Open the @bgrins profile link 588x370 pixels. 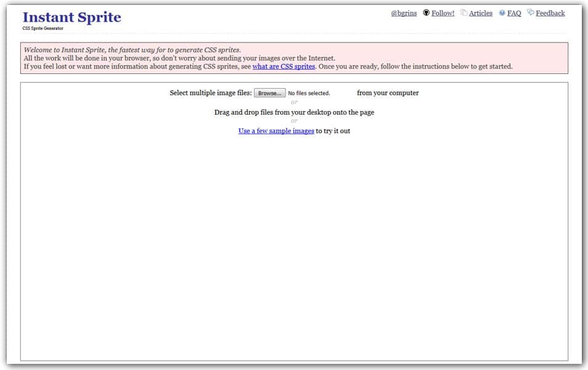[404, 13]
